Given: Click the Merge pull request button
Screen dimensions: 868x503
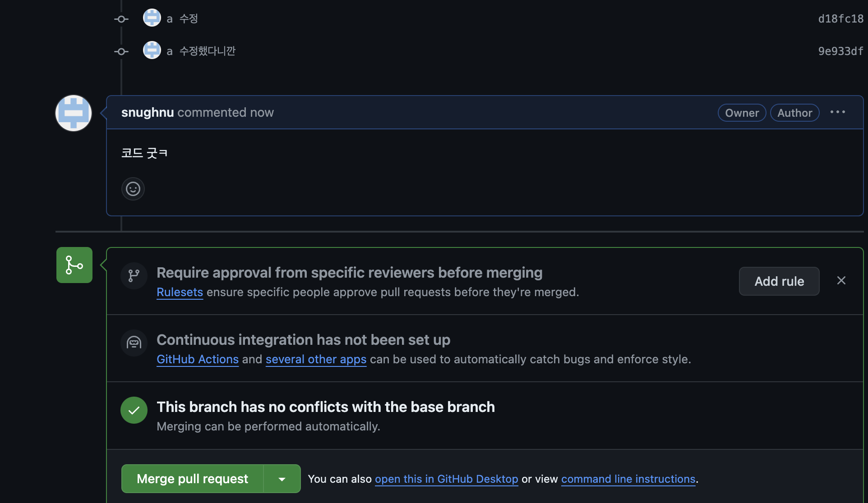Looking at the screenshot, I should [192, 479].
